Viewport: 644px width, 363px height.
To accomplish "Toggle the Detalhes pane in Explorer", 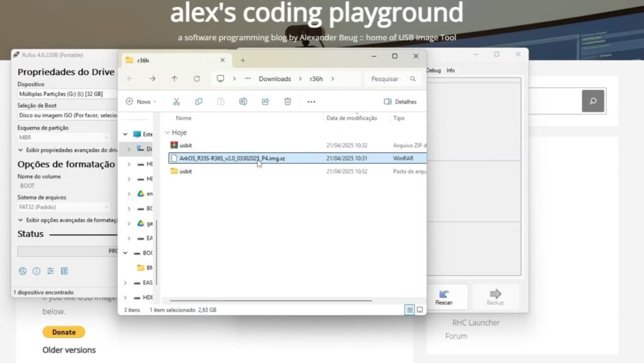I will tap(400, 101).
